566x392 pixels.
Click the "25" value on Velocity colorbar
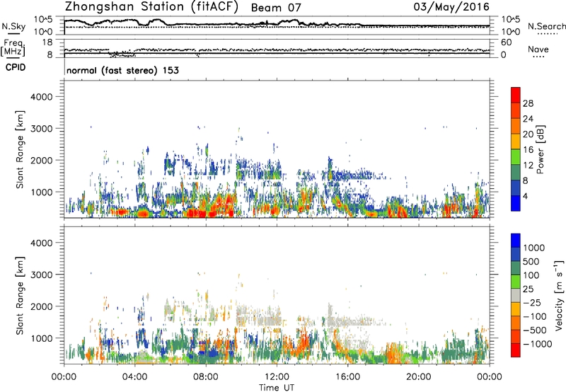528,289
